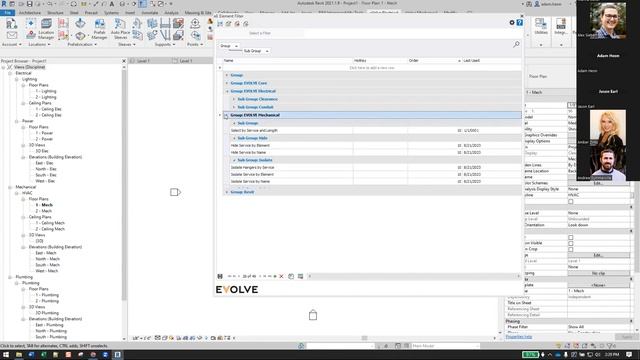Collapse Sub Group Hide row
The image size is (640, 360).
(234, 138)
